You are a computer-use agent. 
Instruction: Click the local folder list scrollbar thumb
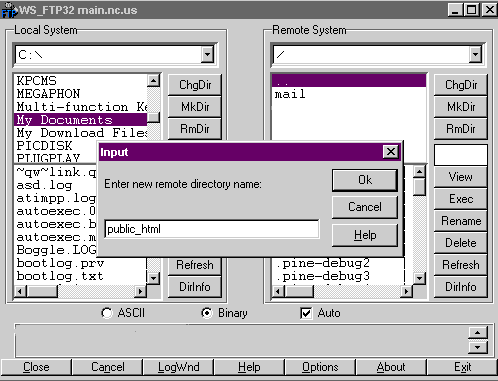click(153, 117)
